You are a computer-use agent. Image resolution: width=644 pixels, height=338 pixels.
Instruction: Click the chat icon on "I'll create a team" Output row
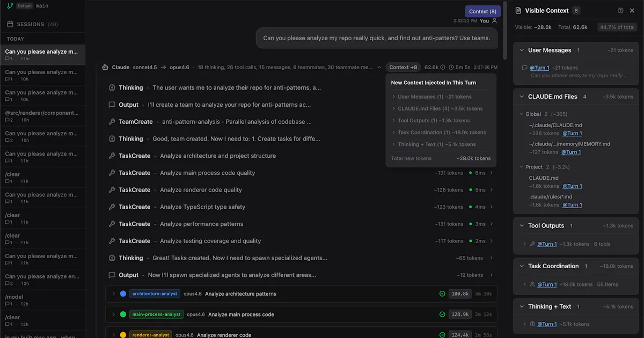point(112,105)
